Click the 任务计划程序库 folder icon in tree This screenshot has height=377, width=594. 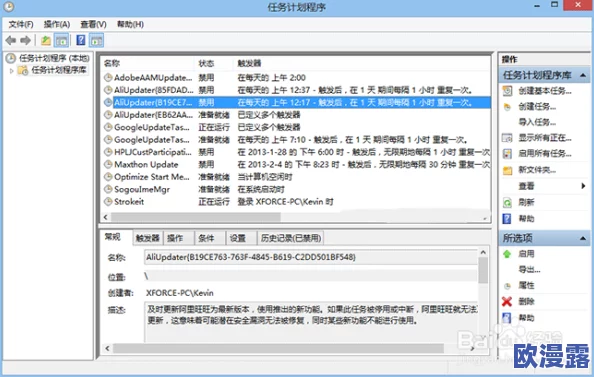pos(23,70)
